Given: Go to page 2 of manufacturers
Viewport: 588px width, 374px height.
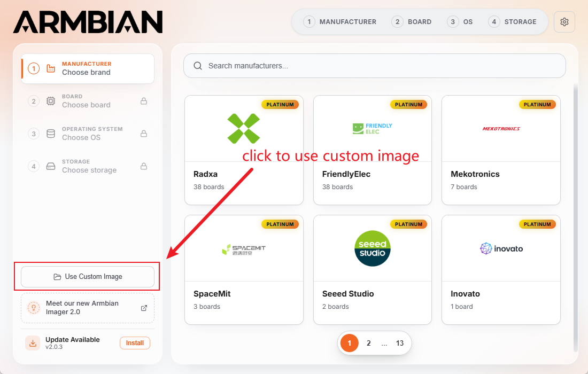Looking at the screenshot, I should (x=369, y=343).
